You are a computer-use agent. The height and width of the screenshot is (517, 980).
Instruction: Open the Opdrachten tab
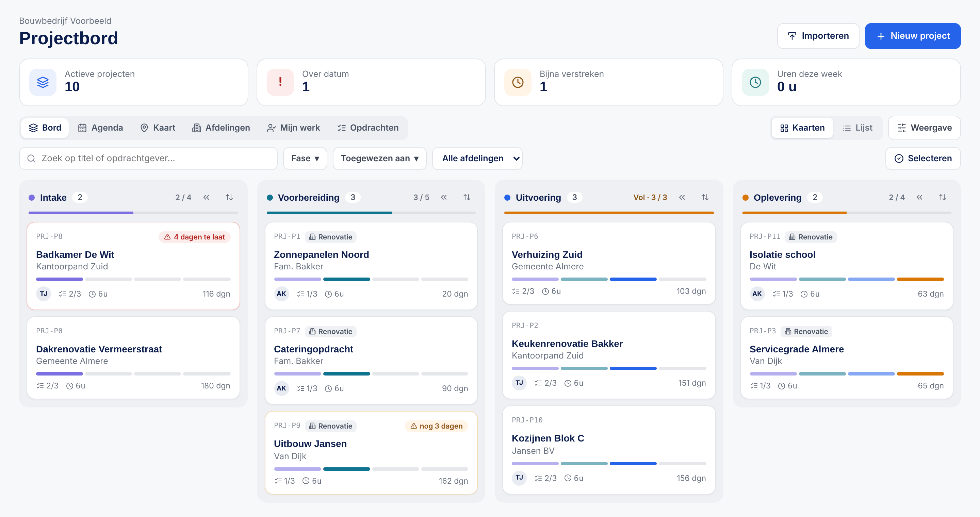[x=368, y=128]
